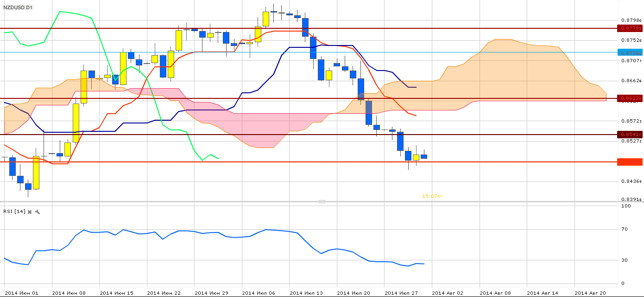Select the blue 0.8726 price tag
The height and width of the screenshot is (297, 644).
pyautogui.click(x=630, y=52)
